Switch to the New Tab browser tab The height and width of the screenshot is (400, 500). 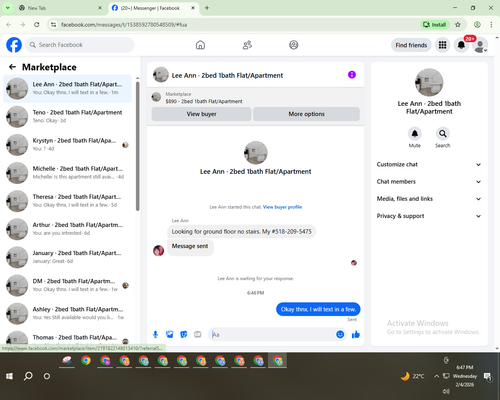tap(60, 8)
